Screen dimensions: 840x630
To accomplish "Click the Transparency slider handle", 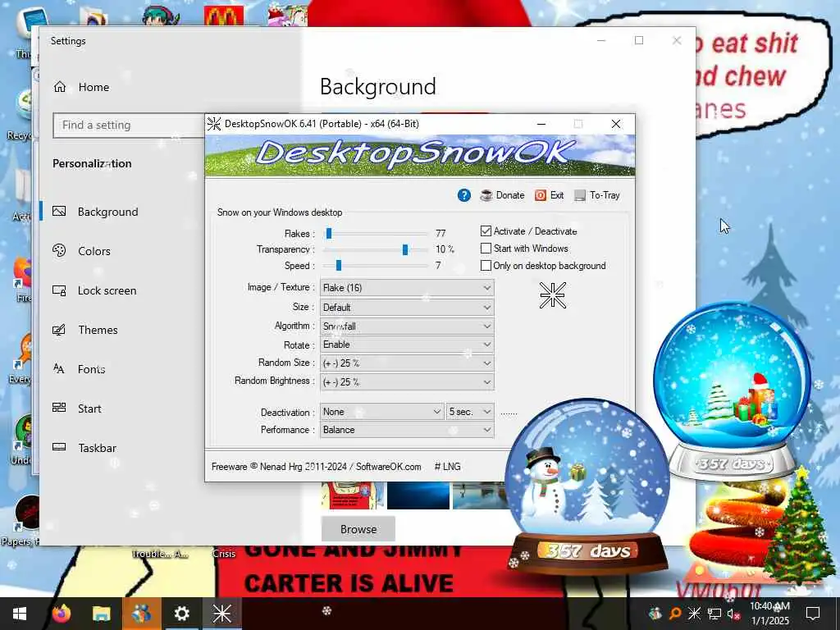I will [405, 249].
